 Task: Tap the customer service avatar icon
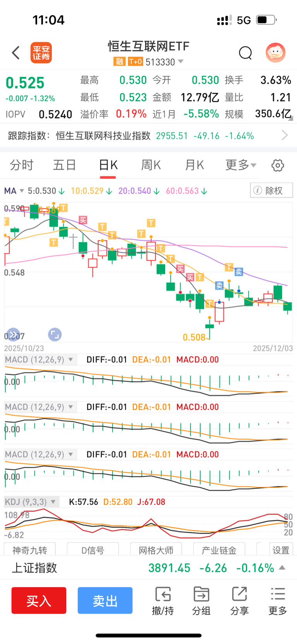275,53
